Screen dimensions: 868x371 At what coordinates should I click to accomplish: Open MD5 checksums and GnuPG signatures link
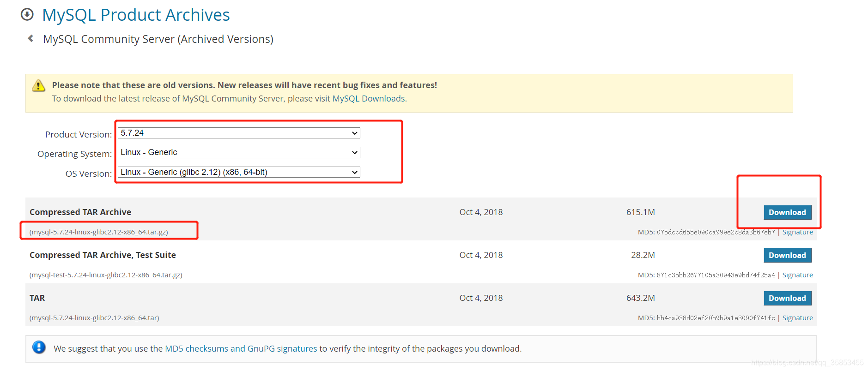[x=241, y=349]
